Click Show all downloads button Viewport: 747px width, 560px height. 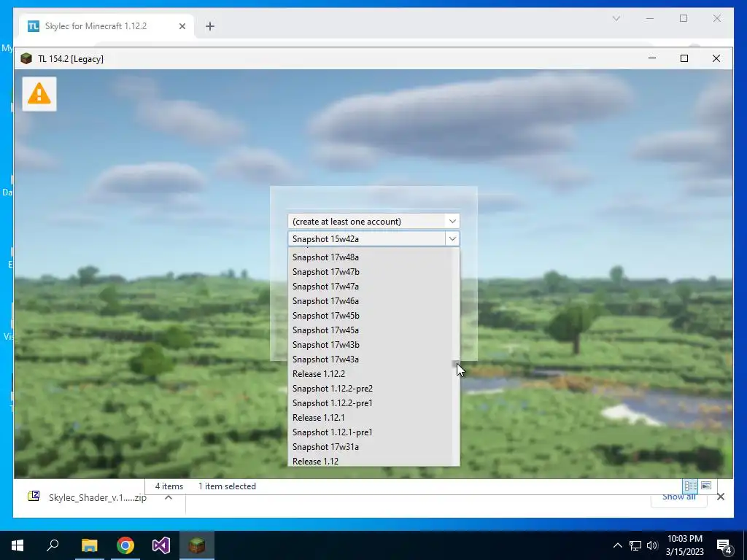[x=679, y=497]
